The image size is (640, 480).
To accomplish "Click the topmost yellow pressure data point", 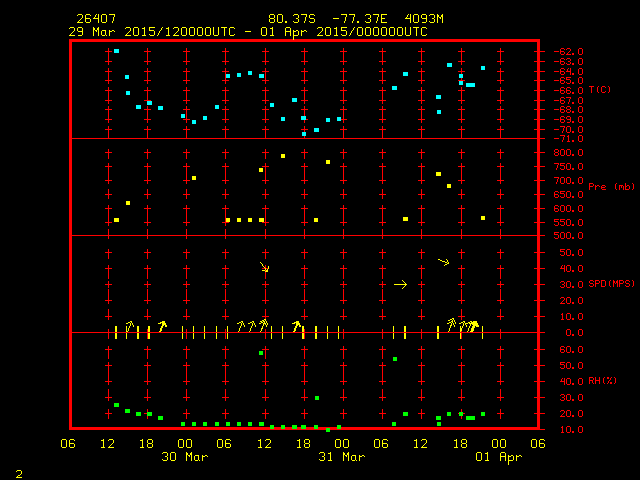I will [283, 156].
